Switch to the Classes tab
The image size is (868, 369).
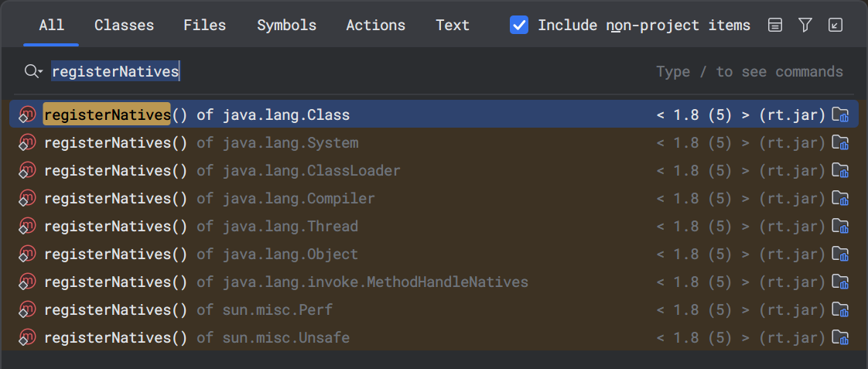(124, 26)
